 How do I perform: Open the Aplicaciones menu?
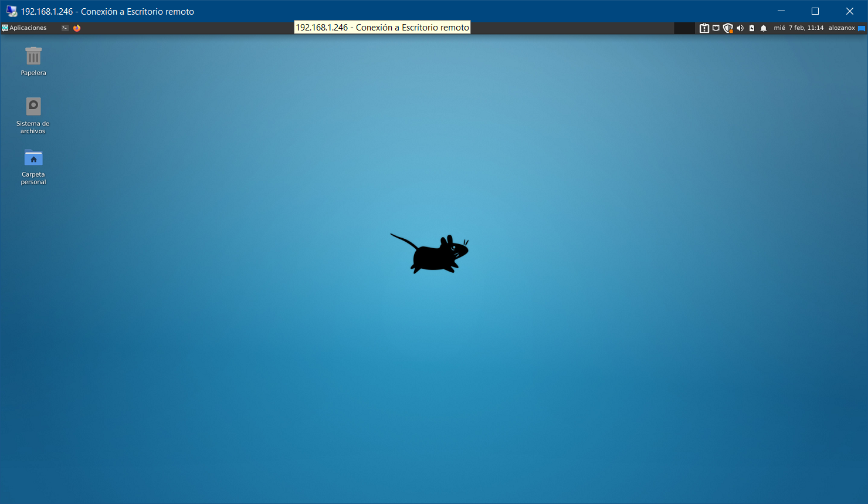click(x=24, y=28)
